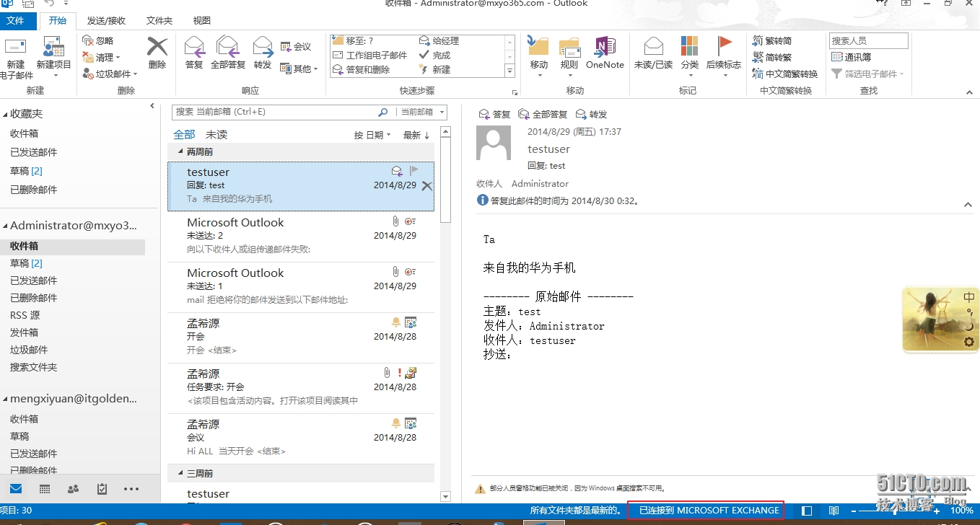The width and height of the screenshot is (980, 525).
Task: Click zoom slider in status bar
Action: pyautogui.click(x=895, y=511)
